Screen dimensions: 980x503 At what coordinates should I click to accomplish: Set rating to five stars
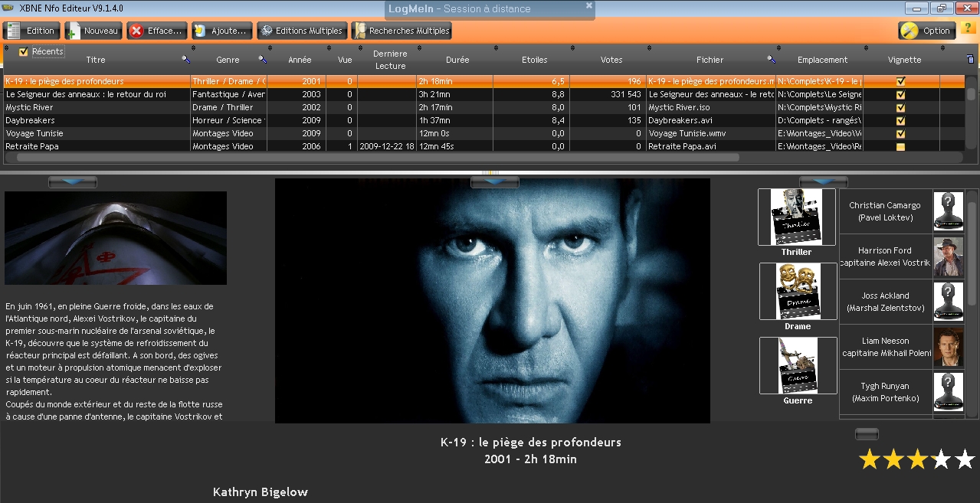tap(965, 459)
